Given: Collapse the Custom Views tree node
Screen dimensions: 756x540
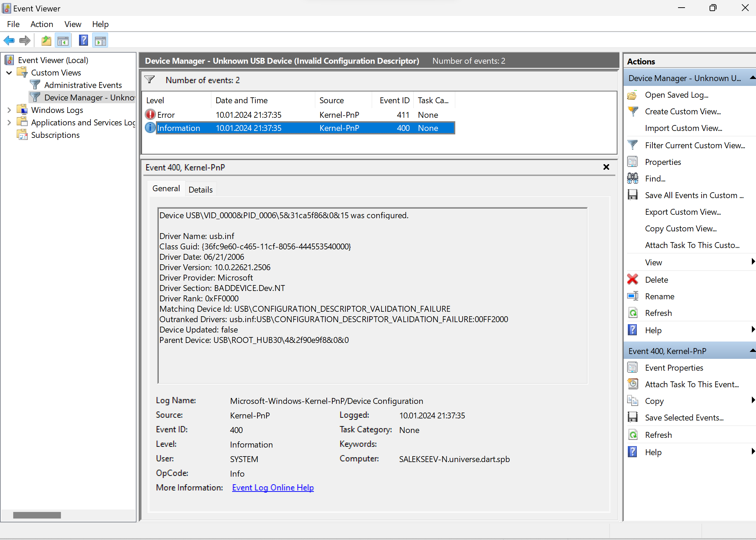Looking at the screenshot, I should coord(9,73).
